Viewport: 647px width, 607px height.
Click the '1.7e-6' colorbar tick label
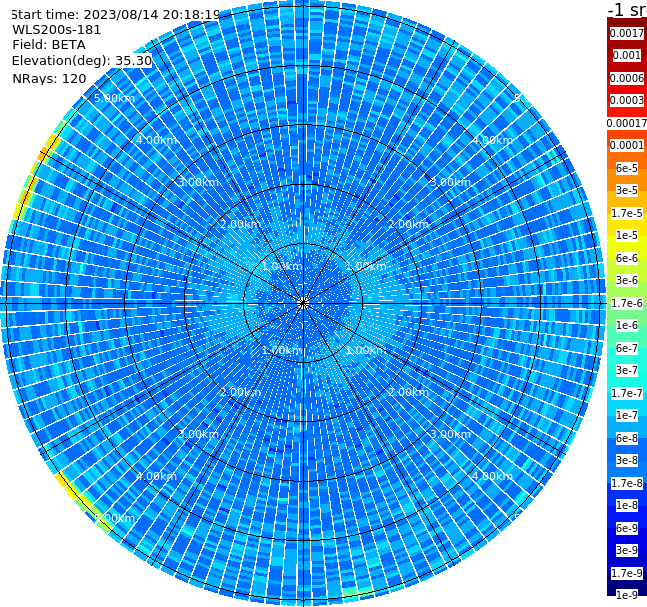[627, 303]
